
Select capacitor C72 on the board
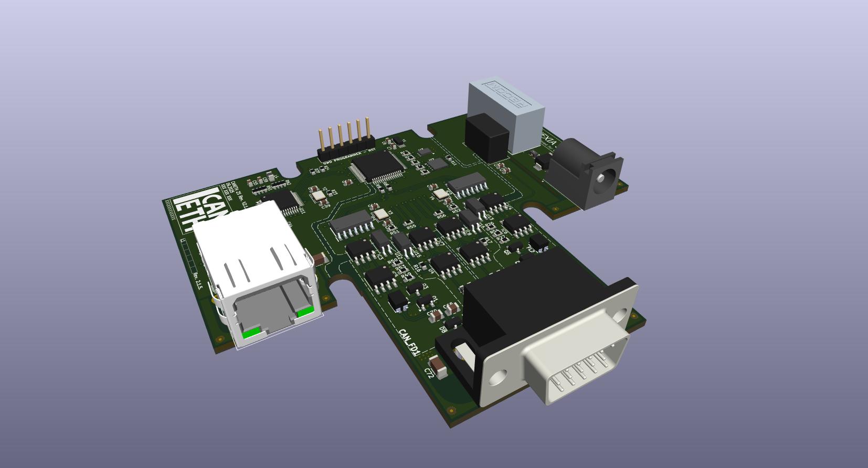point(438,367)
